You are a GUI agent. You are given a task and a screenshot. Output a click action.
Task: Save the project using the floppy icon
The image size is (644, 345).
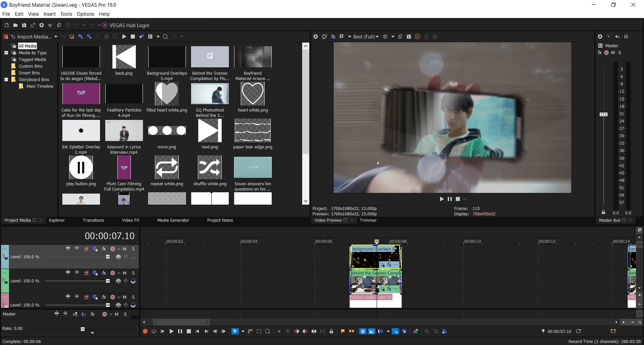click(24, 25)
